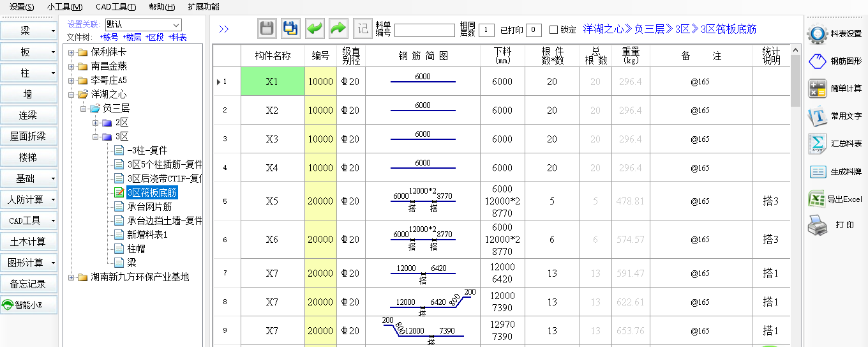Click the save-all double disk icon
Image resolution: width=868 pixels, height=347 pixels.
pyautogui.click(x=290, y=29)
